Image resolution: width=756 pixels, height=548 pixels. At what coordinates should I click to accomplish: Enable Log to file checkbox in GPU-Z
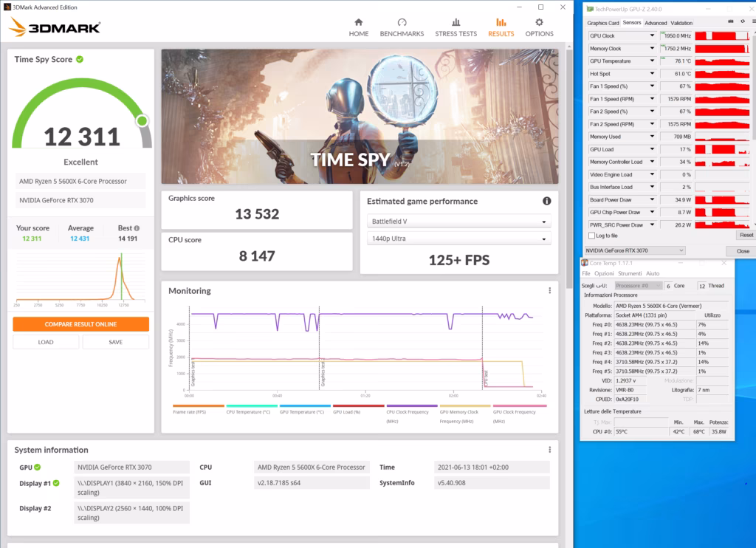pos(591,236)
